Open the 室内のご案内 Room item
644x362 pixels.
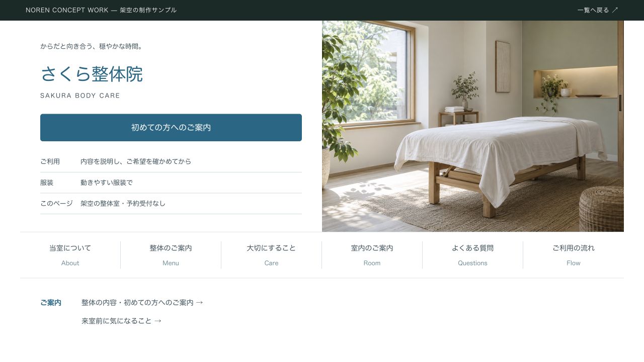point(372,255)
